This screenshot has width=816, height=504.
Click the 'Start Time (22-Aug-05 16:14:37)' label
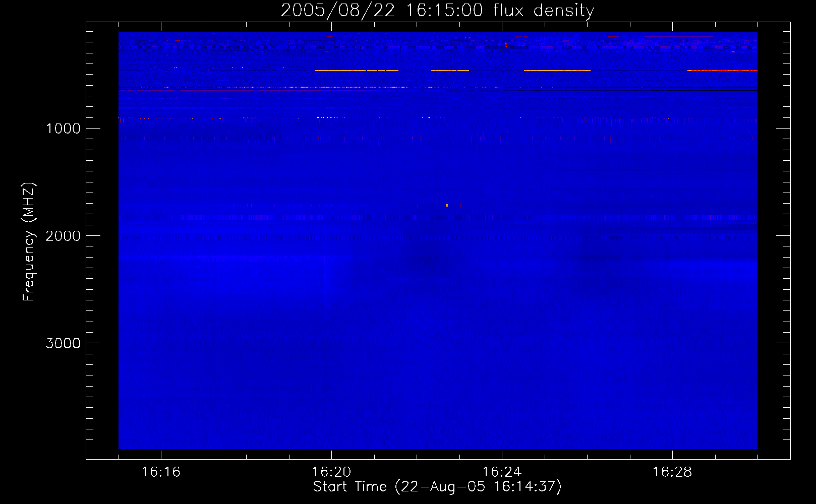click(x=437, y=487)
